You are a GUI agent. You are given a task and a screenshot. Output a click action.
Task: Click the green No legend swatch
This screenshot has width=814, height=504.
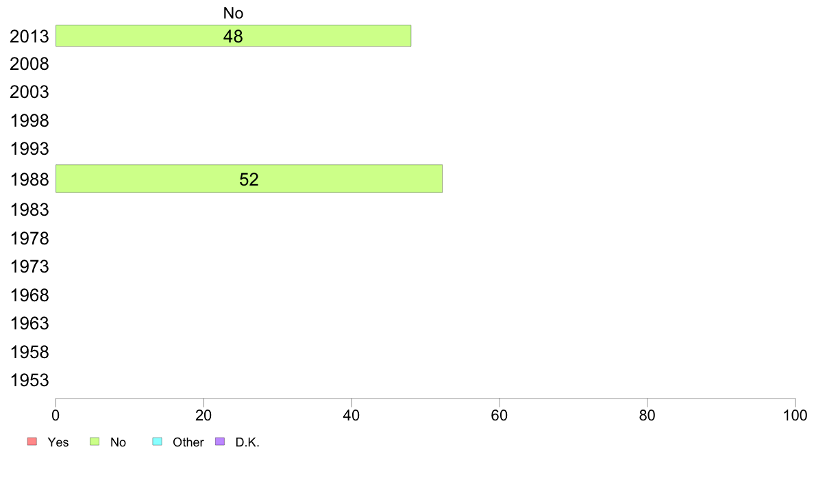(x=95, y=442)
